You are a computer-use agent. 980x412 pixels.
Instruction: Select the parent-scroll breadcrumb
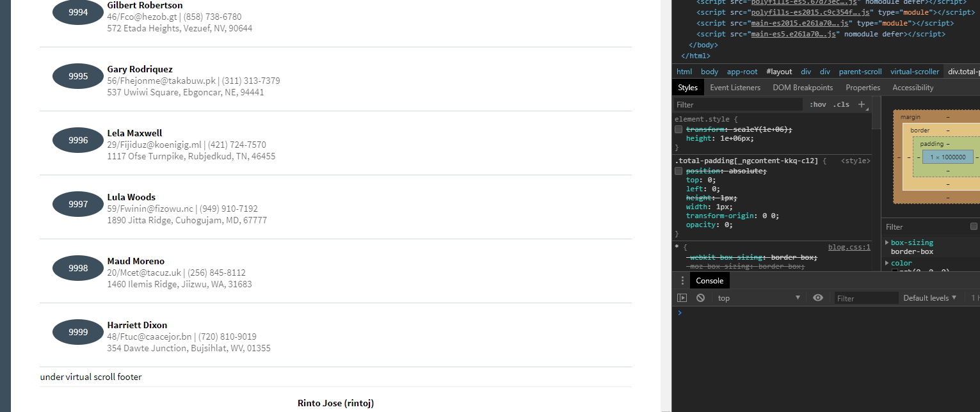click(x=860, y=72)
